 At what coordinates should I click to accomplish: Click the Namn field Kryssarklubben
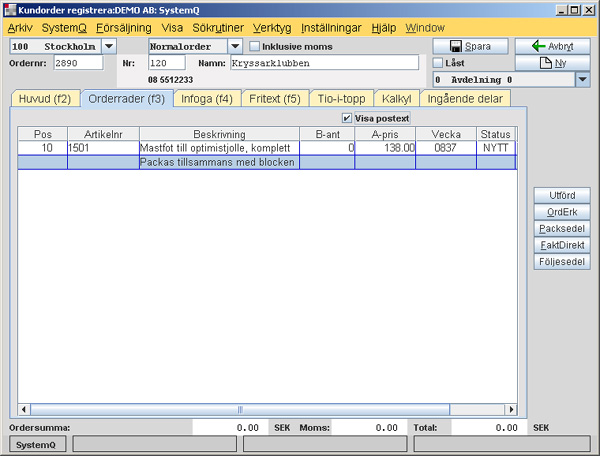pyautogui.click(x=324, y=63)
